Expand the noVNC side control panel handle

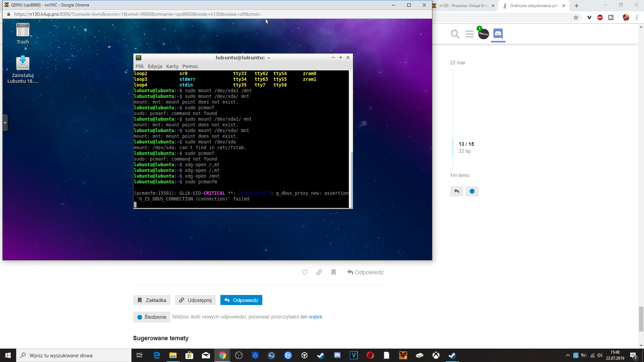point(5,123)
